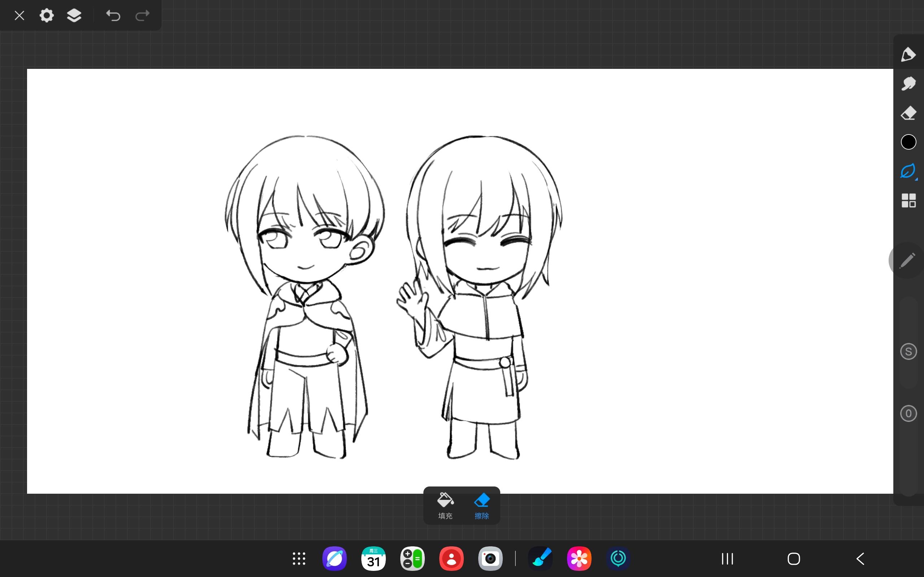The width and height of the screenshot is (924, 577).
Task: Close the canvas with X
Action: (x=19, y=16)
